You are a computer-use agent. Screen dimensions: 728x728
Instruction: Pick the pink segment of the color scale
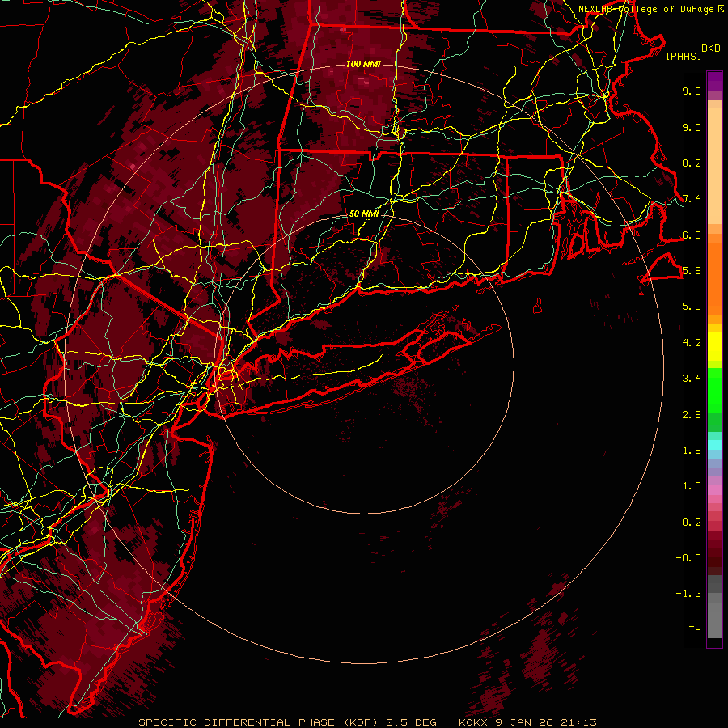point(714,490)
